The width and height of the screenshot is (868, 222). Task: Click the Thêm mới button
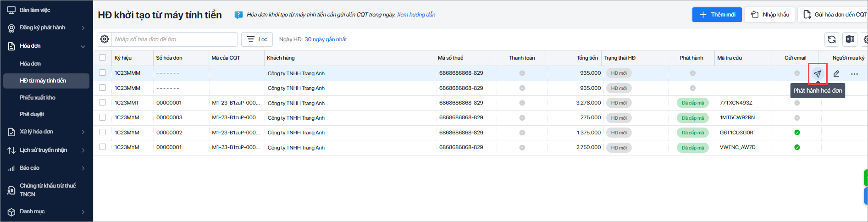[x=717, y=15]
